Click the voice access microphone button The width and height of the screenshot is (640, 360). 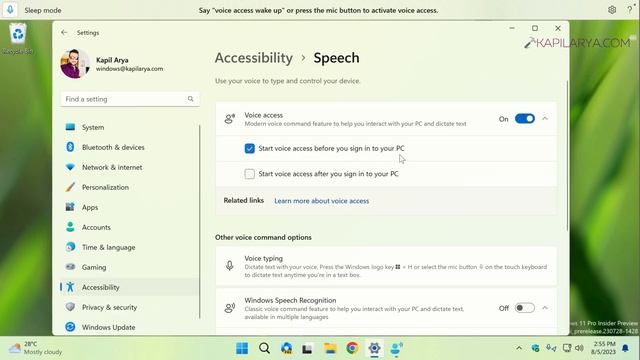click(10, 10)
